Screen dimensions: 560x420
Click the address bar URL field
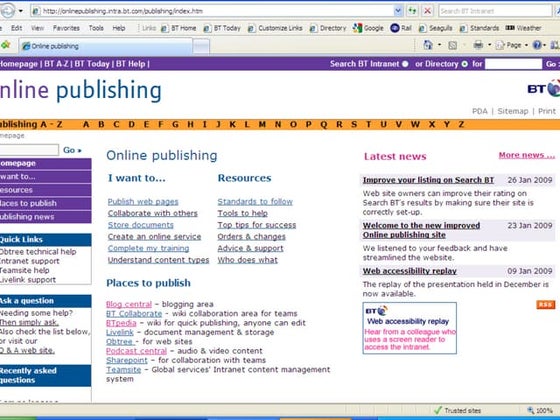(x=212, y=11)
